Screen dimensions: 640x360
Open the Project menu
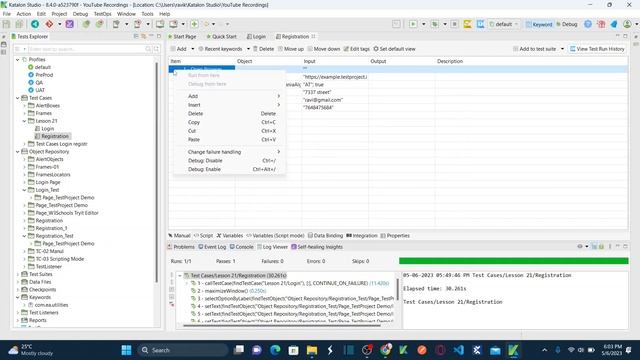point(59,14)
